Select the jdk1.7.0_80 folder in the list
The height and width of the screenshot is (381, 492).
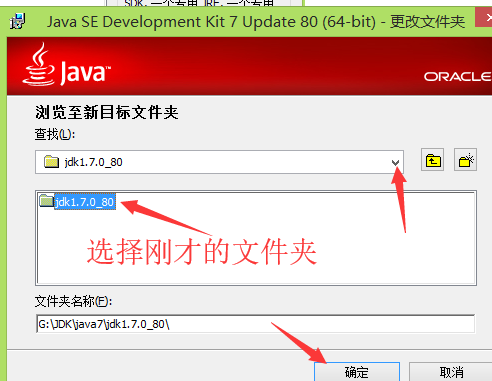click(x=85, y=202)
